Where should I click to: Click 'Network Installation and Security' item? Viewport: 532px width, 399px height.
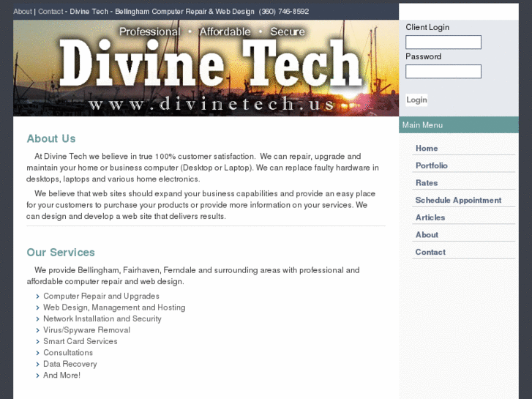(x=102, y=318)
